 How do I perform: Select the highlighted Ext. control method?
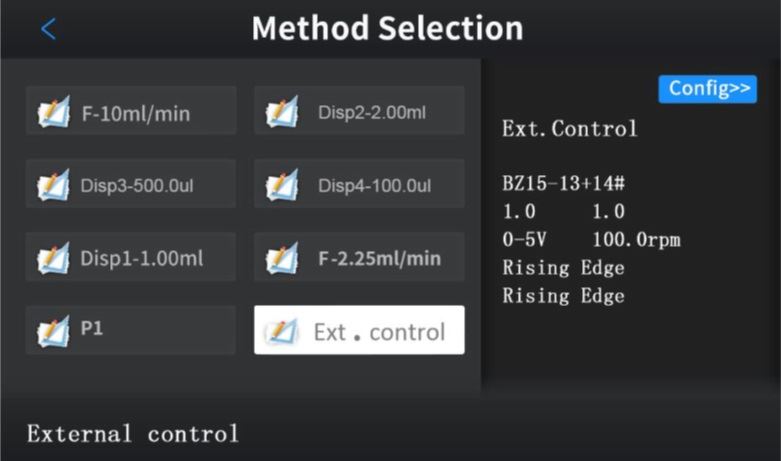point(359,330)
